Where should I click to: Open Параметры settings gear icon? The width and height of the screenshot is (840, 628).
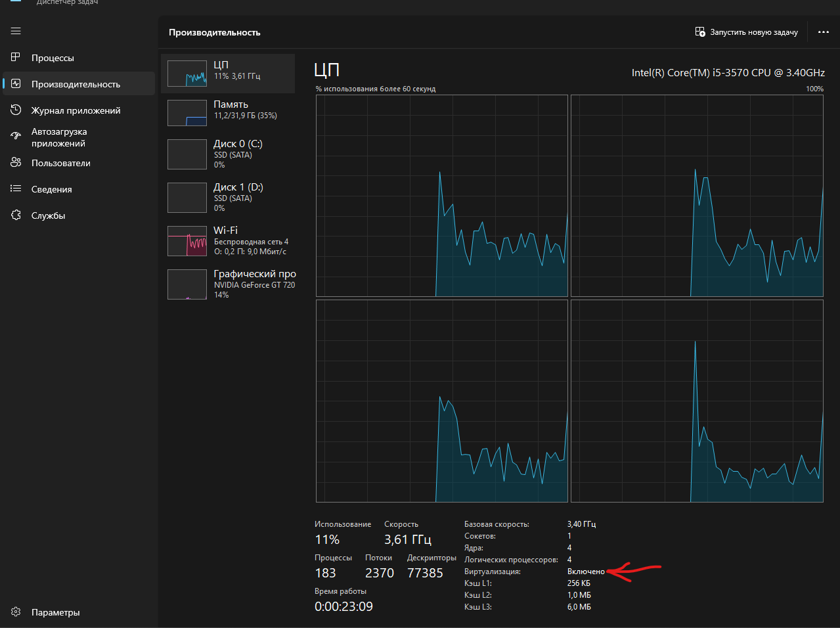(x=16, y=612)
